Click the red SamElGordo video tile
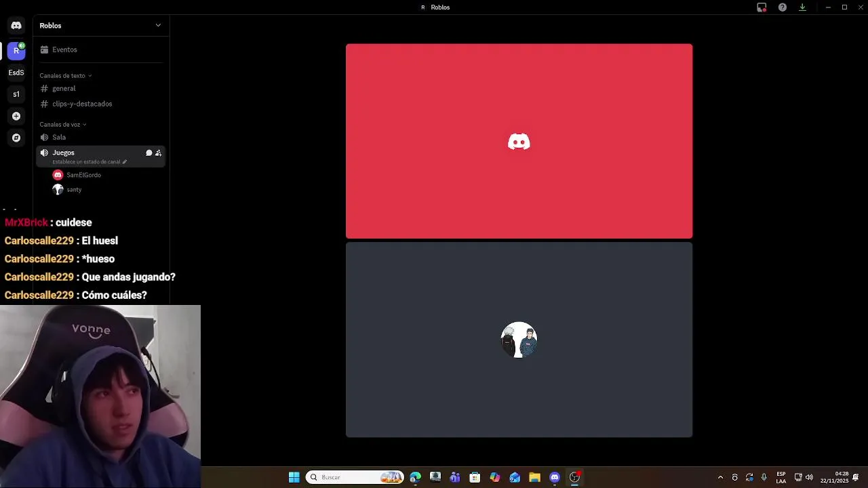868x488 pixels. click(519, 141)
